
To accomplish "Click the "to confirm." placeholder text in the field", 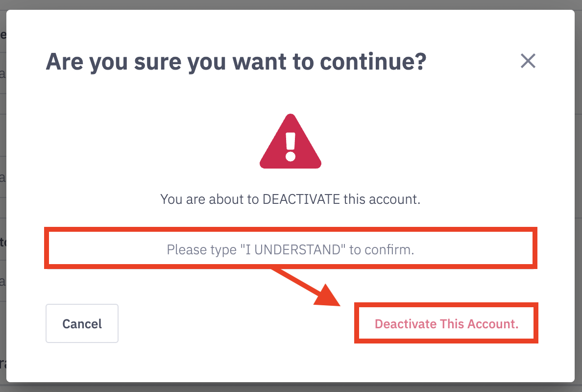I will [382, 249].
